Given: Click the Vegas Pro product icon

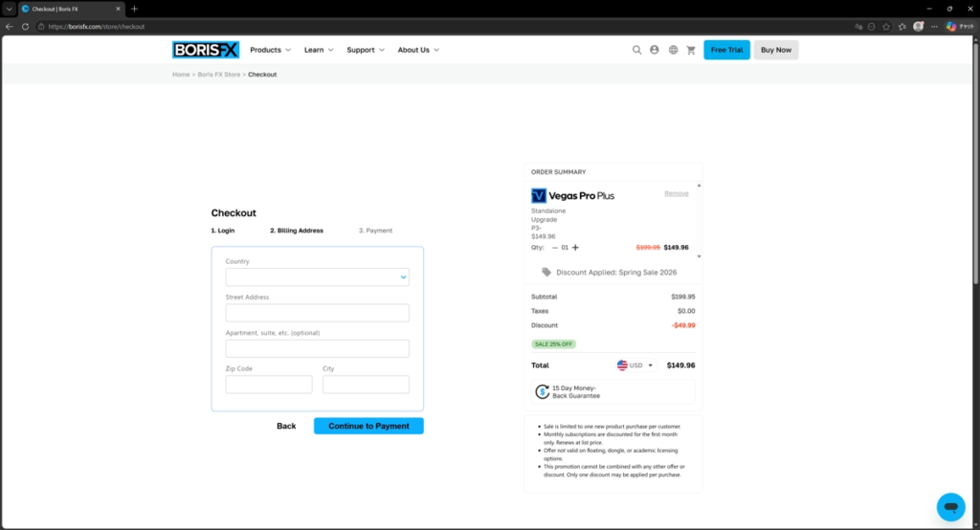Looking at the screenshot, I should click(539, 195).
